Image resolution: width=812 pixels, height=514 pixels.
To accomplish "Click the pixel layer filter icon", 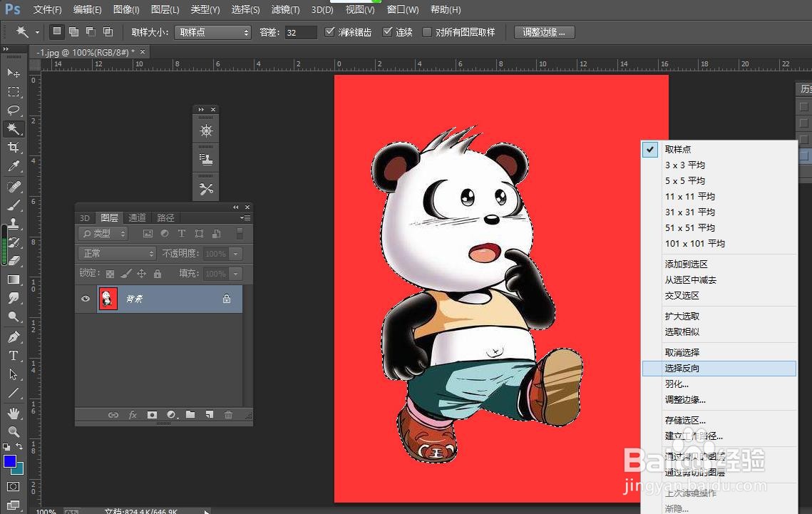I will [x=148, y=234].
